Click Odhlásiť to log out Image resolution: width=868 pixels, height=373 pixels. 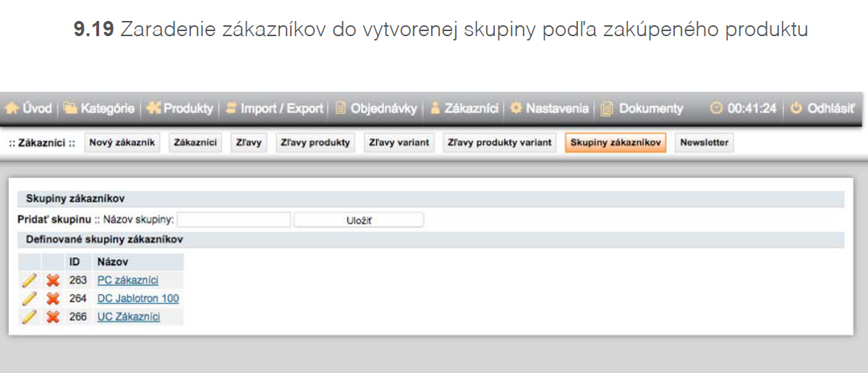click(822, 108)
